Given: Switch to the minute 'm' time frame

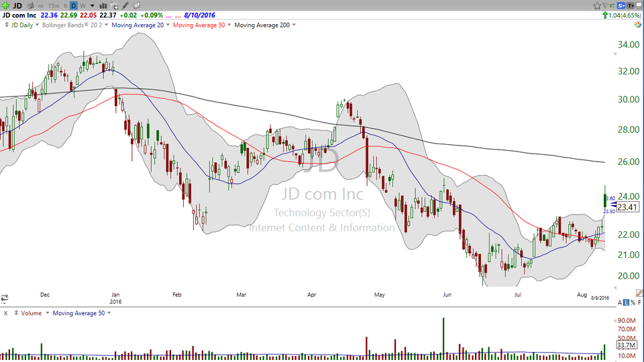Looking at the screenshot, I should click(41, 6).
